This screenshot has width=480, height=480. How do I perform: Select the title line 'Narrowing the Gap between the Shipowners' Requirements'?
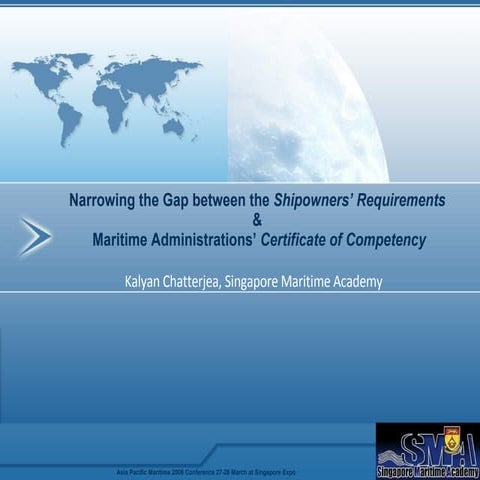tap(257, 200)
